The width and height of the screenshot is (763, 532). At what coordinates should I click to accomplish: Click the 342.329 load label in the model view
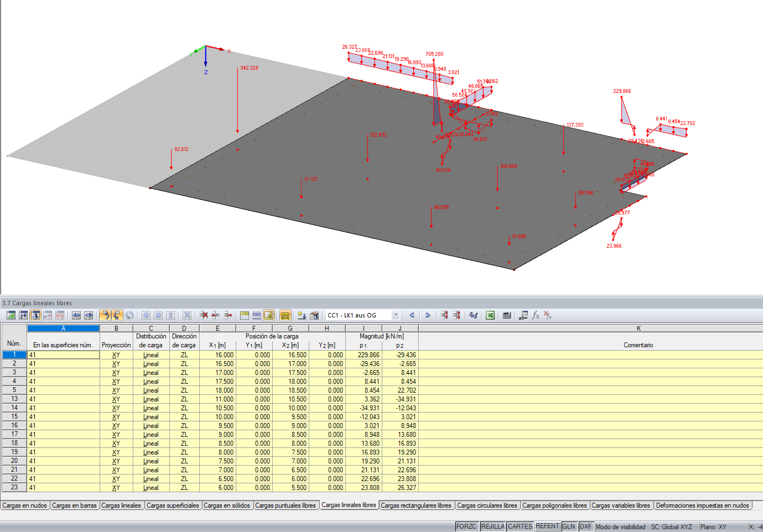click(x=249, y=68)
